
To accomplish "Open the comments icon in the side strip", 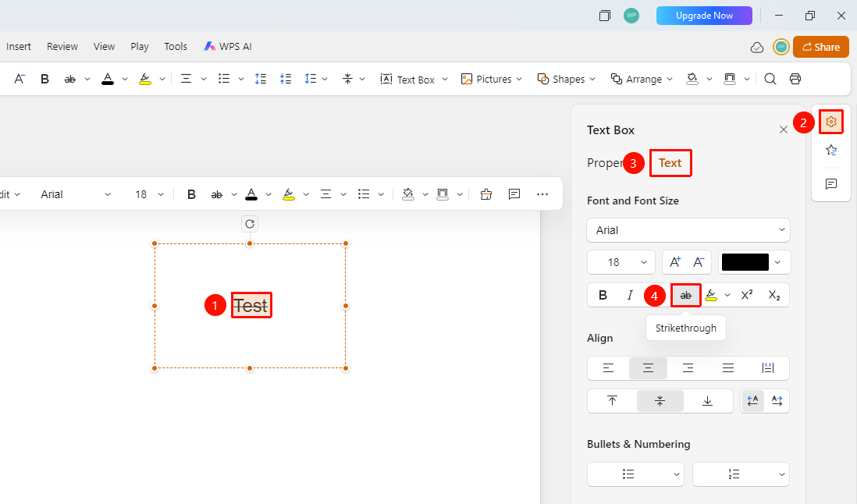I will point(830,184).
